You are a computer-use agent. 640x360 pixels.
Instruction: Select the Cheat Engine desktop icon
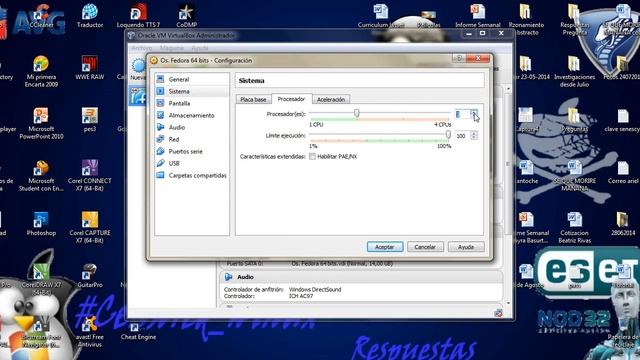coord(138,332)
